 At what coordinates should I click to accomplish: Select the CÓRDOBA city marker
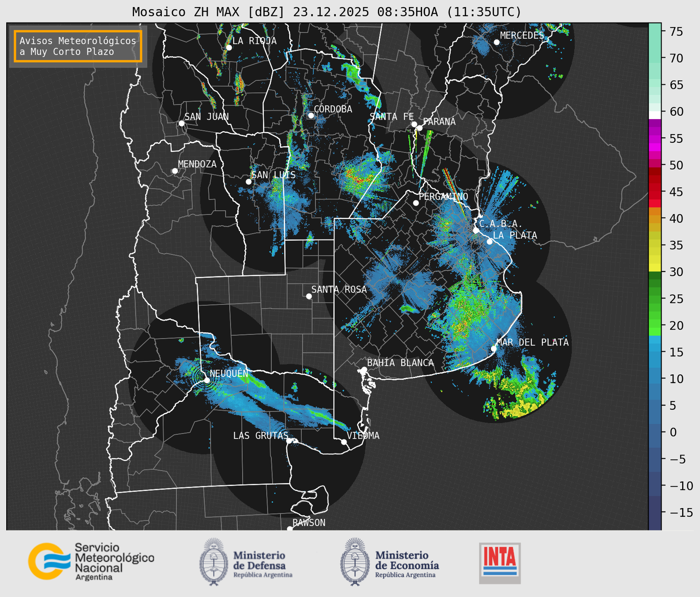[x=311, y=115]
